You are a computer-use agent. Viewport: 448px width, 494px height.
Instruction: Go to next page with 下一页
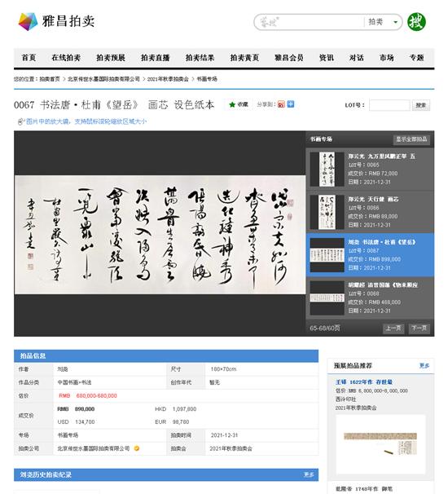click(419, 329)
